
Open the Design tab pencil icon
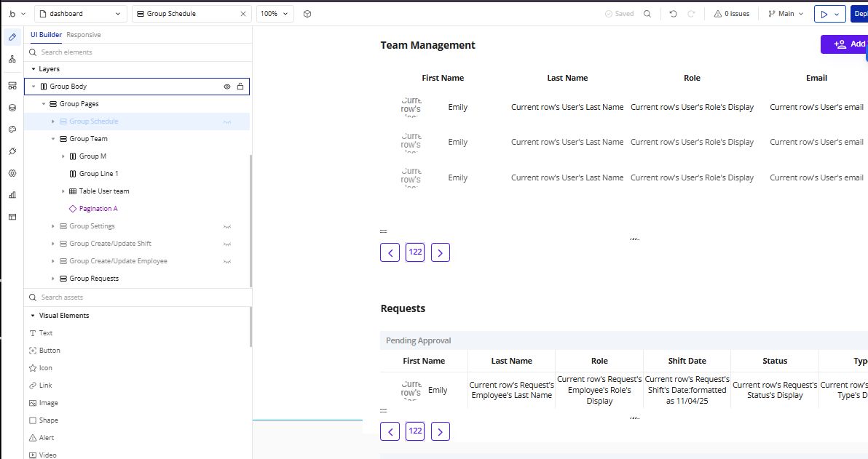point(12,37)
